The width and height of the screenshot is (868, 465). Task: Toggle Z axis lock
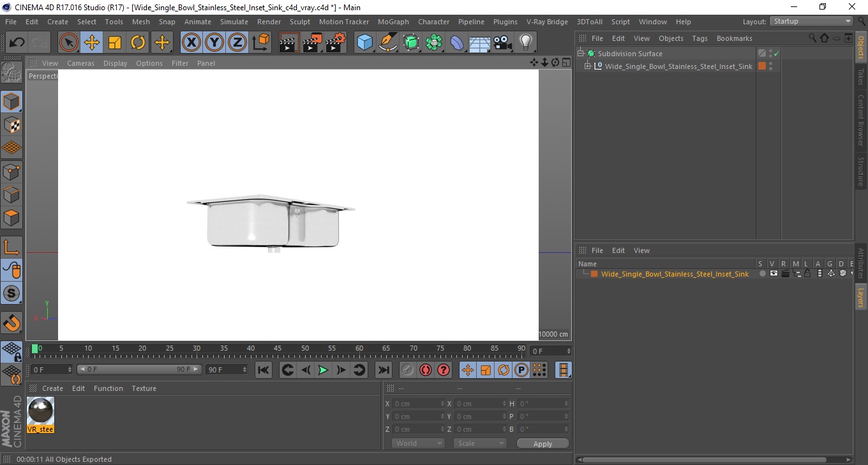coord(237,43)
